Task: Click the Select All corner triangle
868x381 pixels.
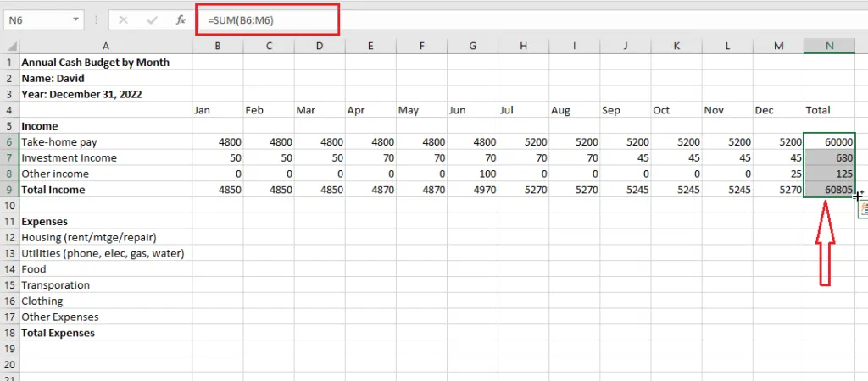Action: click(x=10, y=46)
